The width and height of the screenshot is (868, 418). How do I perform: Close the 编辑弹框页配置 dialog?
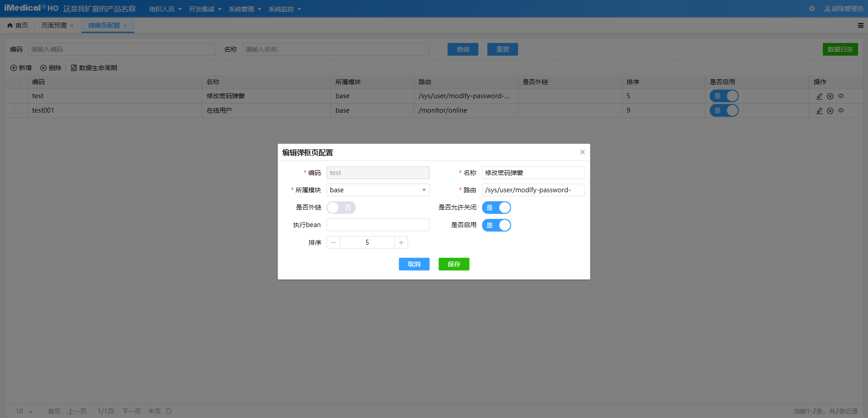point(582,152)
